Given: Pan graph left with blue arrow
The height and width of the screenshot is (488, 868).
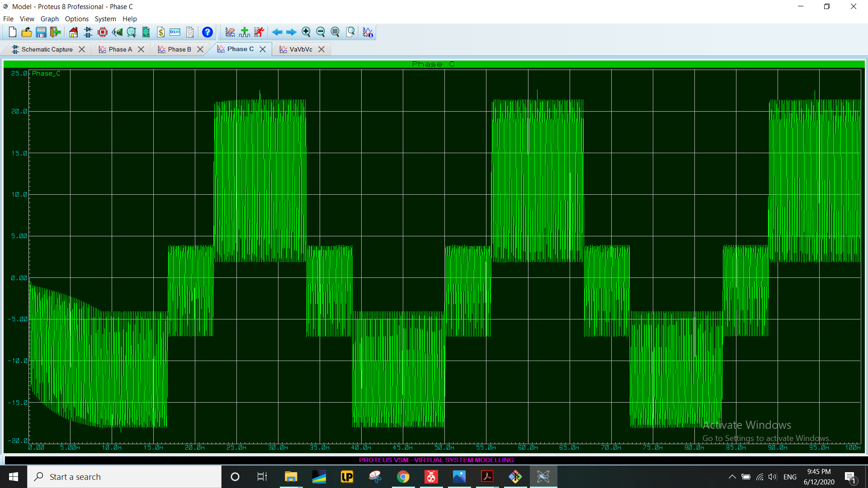Looking at the screenshot, I should coord(277,32).
